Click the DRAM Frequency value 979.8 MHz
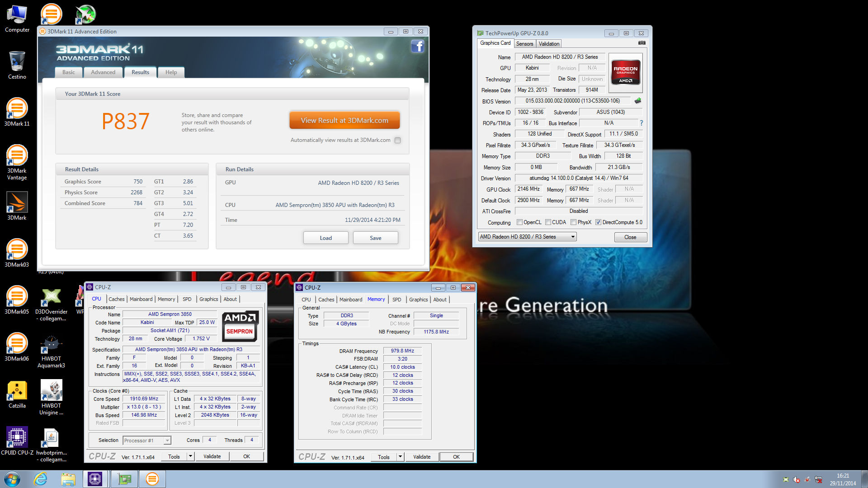The image size is (868, 488). (402, 351)
